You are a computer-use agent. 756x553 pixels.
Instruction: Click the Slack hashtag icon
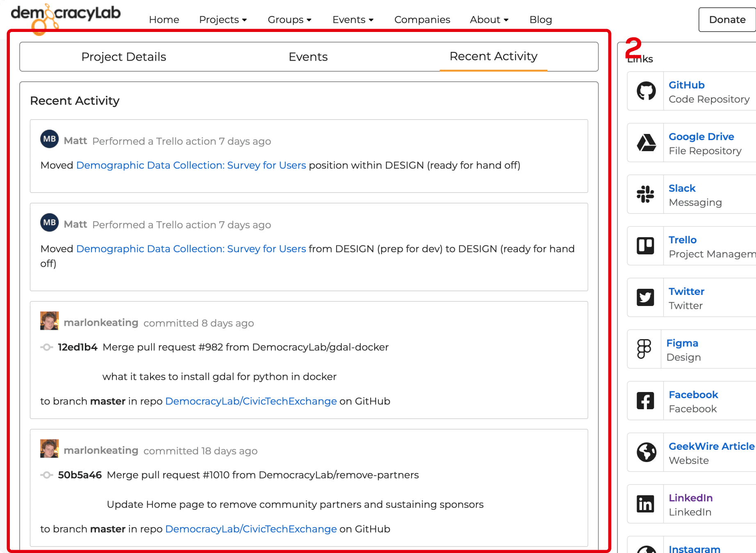(646, 194)
